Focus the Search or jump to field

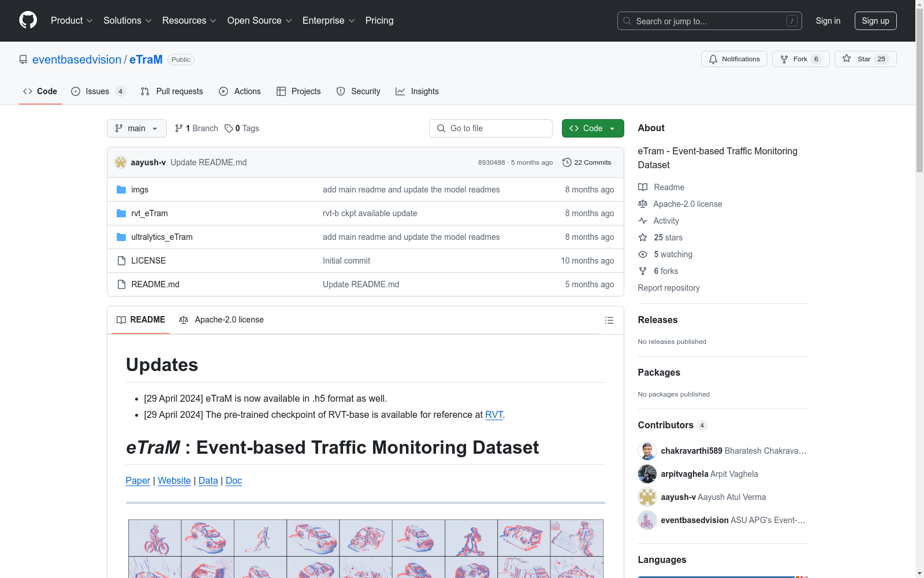709,21
